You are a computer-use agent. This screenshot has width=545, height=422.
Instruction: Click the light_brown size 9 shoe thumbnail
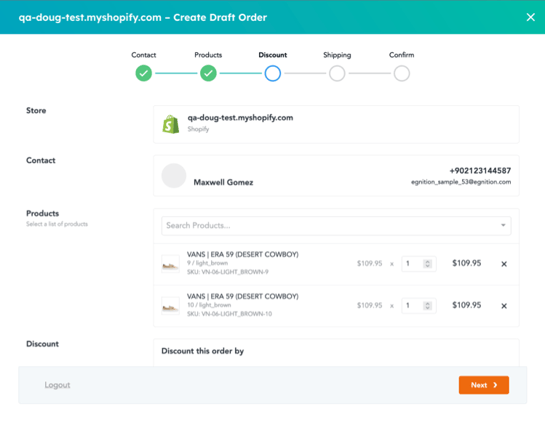pyautogui.click(x=170, y=264)
